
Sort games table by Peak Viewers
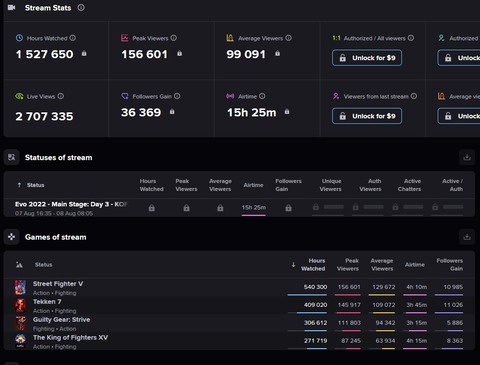348,265
